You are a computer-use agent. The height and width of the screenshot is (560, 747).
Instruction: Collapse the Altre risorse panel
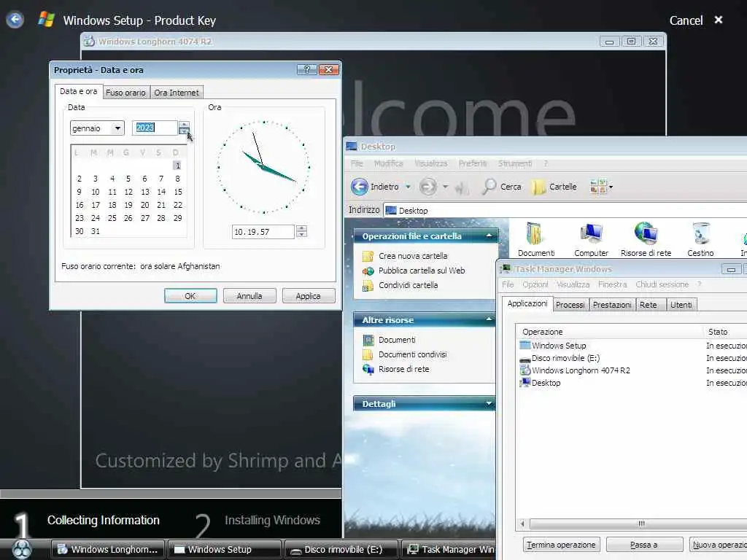point(489,319)
